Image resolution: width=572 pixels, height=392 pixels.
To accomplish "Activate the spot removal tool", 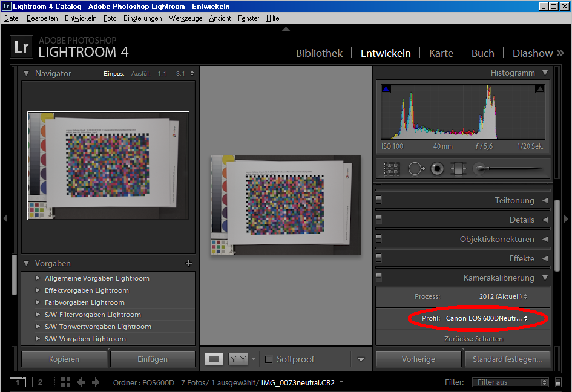I will point(416,169).
